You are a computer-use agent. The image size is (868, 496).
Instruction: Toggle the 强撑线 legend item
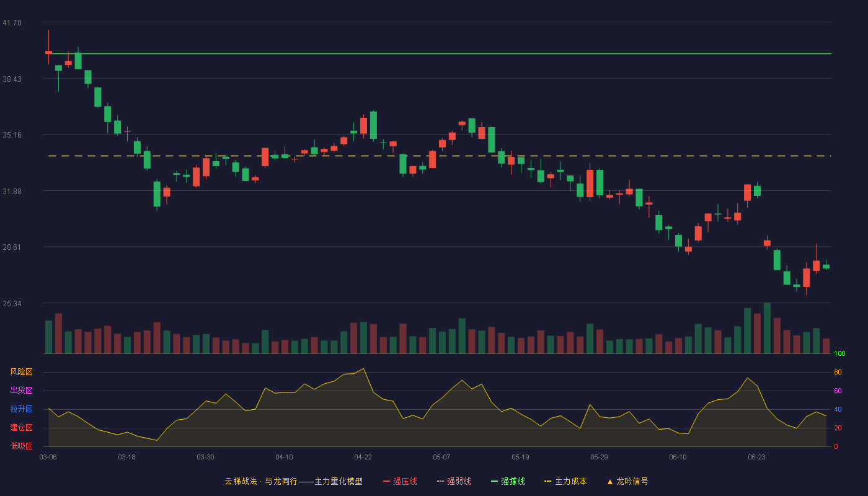(x=508, y=481)
